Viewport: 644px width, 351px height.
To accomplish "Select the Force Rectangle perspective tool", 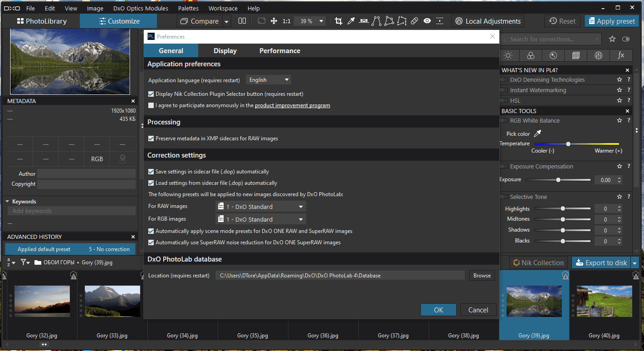I will (x=389, y=21).
